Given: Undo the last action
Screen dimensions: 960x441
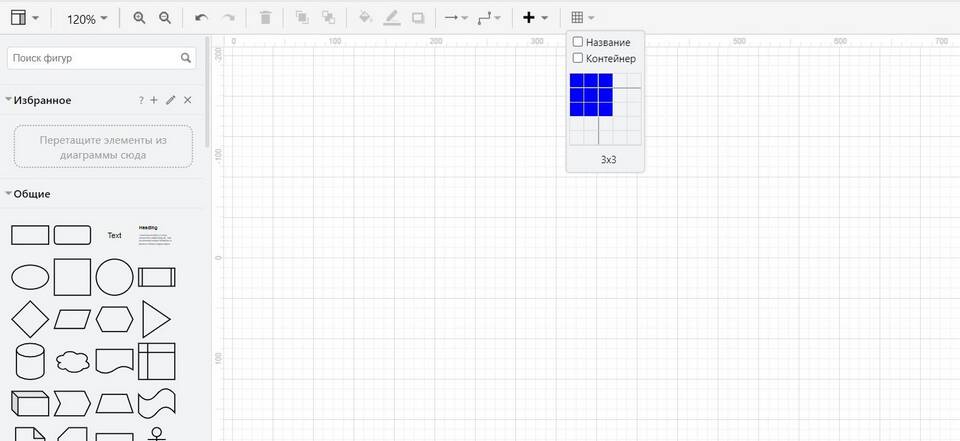Looking at the screenshot, I should click(201, 18).
